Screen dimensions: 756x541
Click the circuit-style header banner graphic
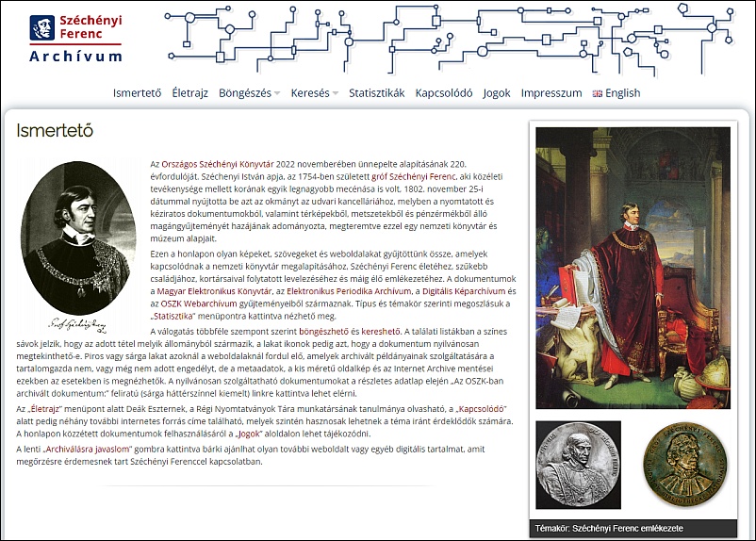pyautogui.click(x=451, y=39)
